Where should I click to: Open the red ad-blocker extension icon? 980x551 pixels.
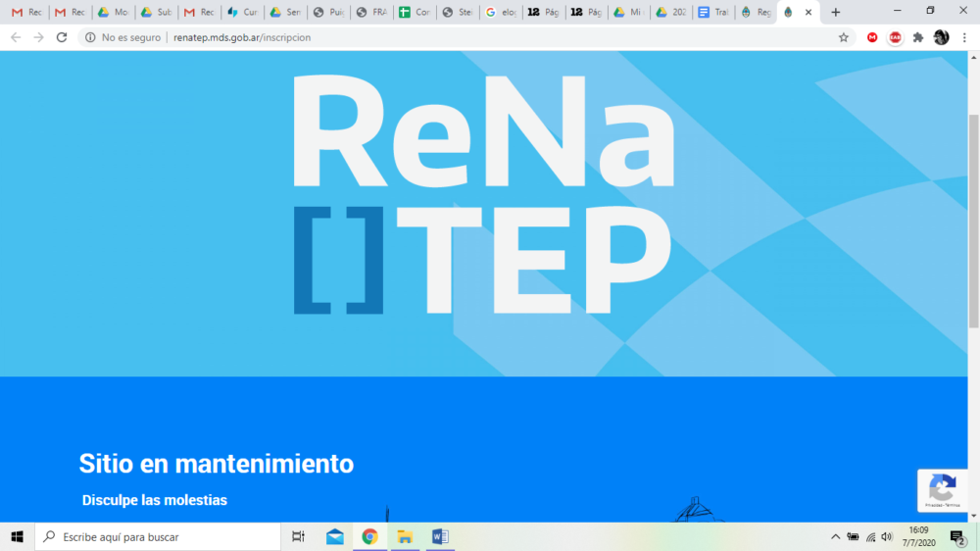895,37
